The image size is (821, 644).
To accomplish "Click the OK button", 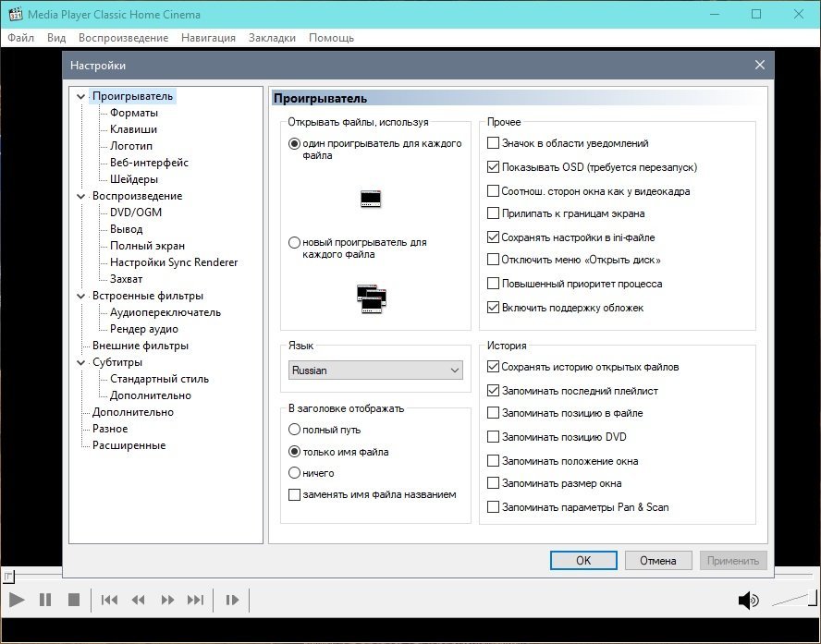I will (582, 560).
